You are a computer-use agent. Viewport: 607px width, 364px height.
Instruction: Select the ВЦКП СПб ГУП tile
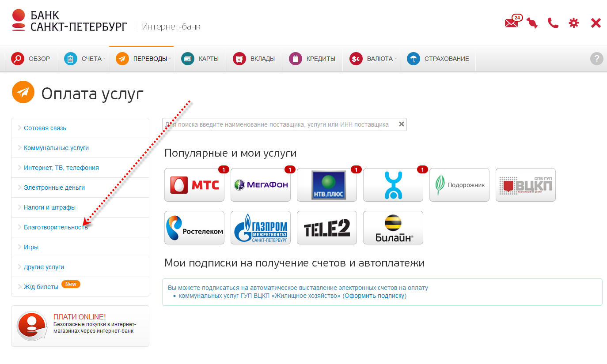coord(526,185)
